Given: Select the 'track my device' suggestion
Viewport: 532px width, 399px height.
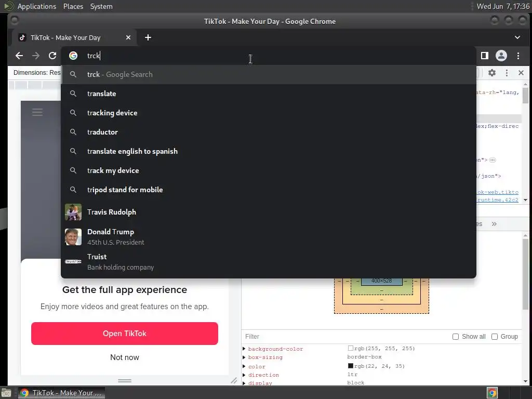Looking at the screenshot, I should [269, 170].
